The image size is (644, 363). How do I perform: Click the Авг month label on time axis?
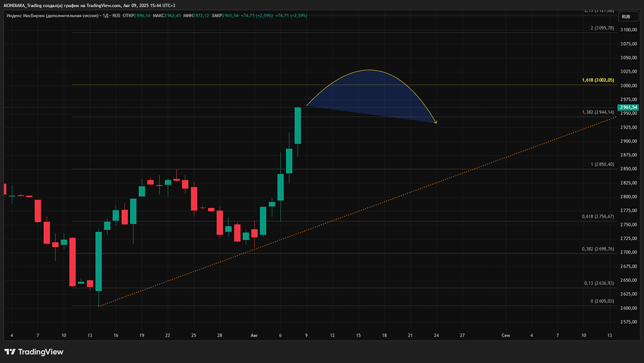pos(254,335)
